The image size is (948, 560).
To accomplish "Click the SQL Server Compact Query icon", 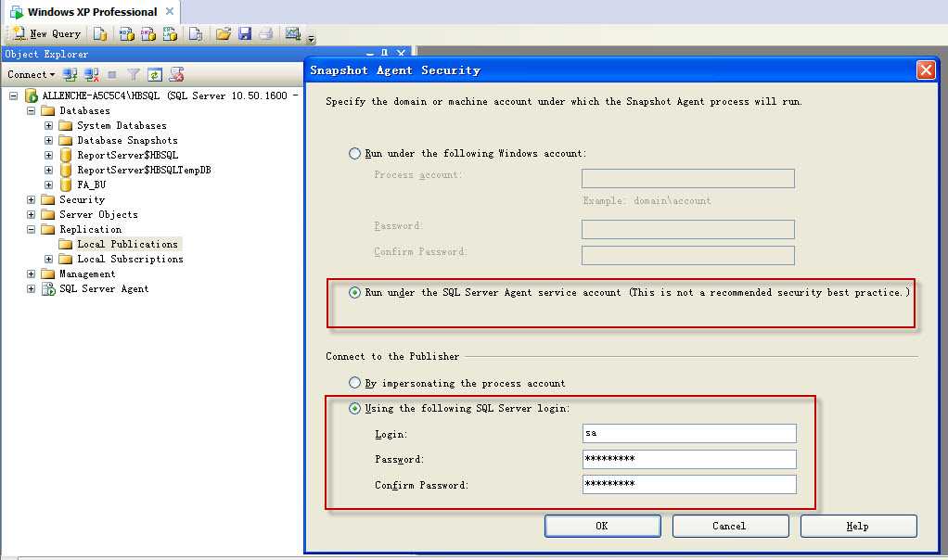I will [196, 33].
